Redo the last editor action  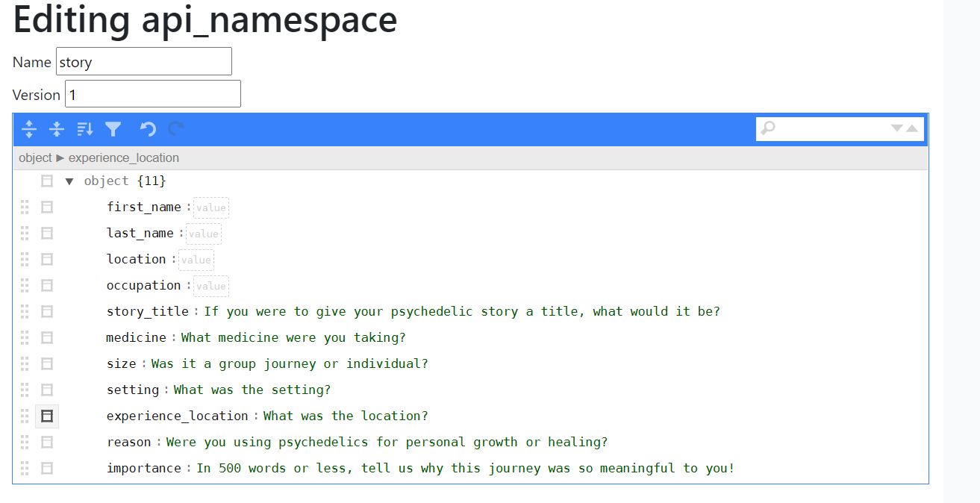175,129
